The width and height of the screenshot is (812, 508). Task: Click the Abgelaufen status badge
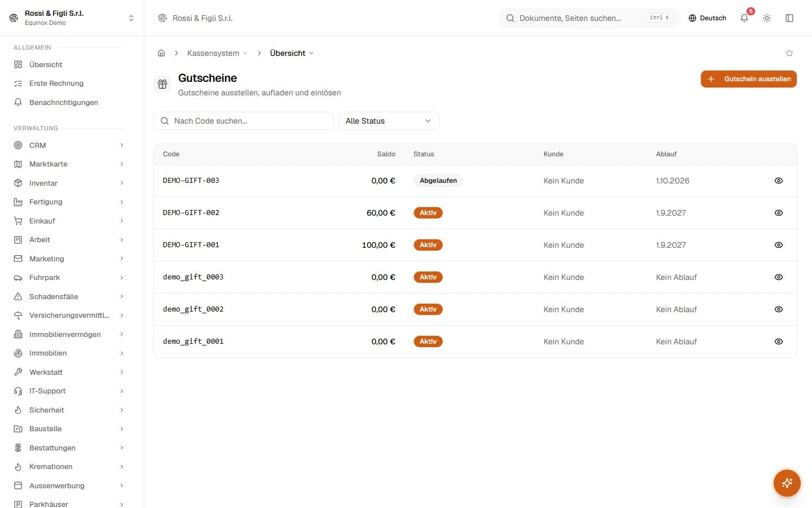coord(438,181)
